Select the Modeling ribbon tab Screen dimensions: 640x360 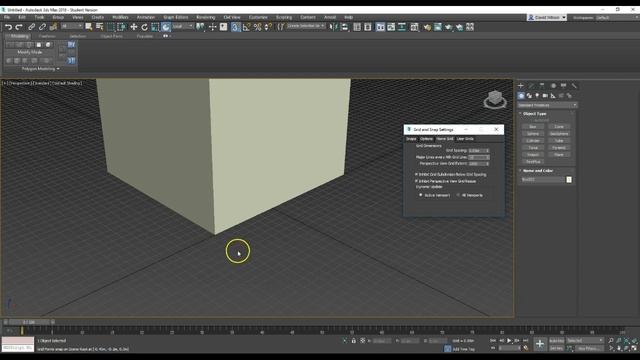click(19, 36)
